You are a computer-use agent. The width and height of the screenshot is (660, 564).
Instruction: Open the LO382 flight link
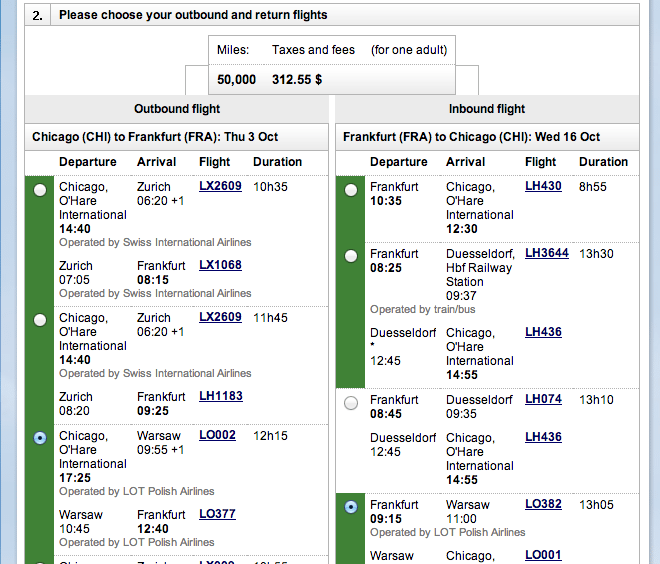tap(543, 504)
